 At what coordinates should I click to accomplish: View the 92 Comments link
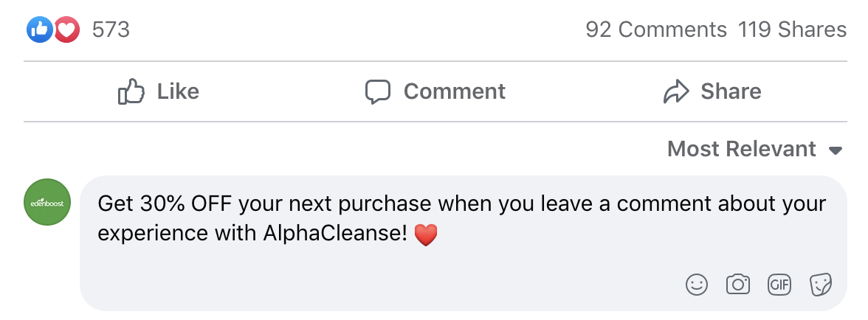tap(655, 29)
